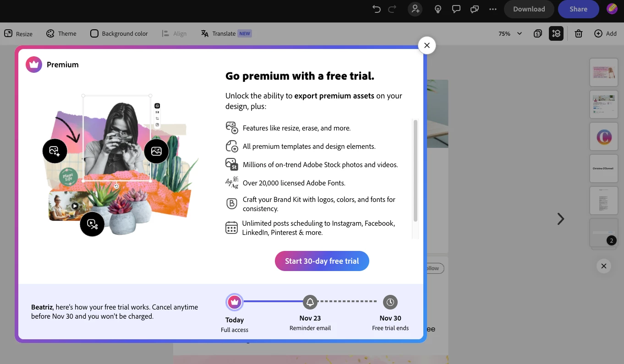Image resolution: width=624 pixels, height=364 pixels.
Task: Click the Brand Kit icon
Action: click(232, 204)
